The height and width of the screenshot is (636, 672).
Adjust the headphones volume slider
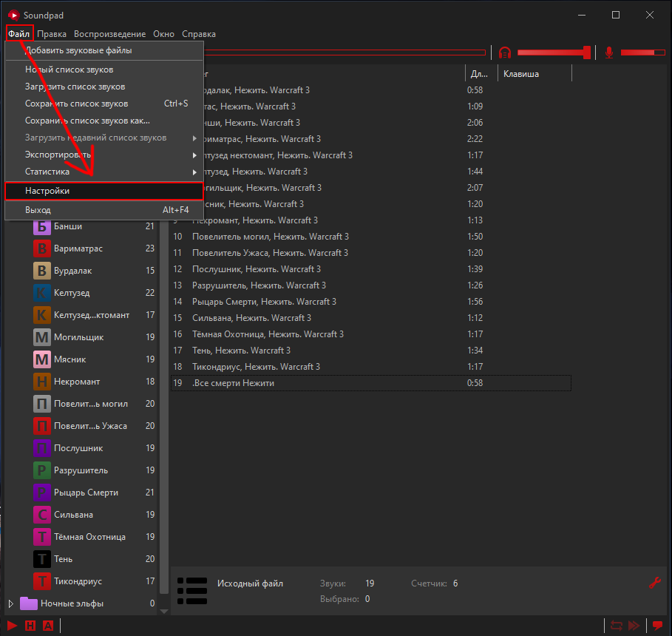click(554, 53)
